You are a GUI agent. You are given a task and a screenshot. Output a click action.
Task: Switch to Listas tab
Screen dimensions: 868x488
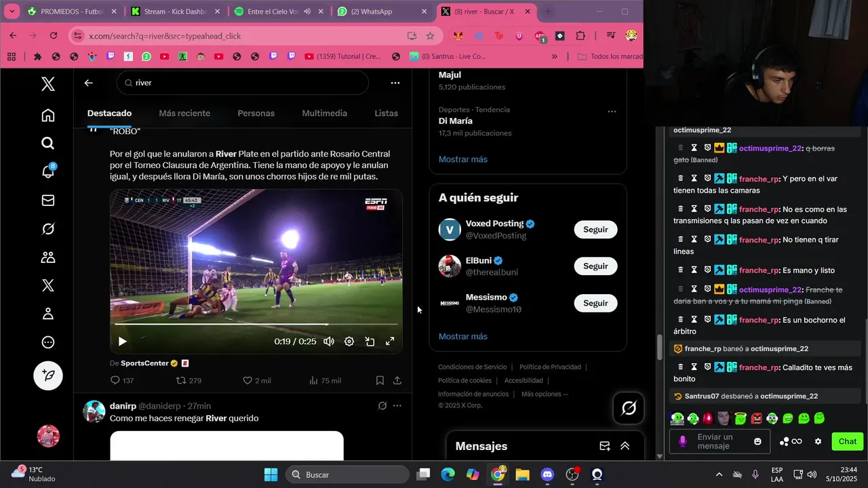pyautogui.click(x=386, y=113)
